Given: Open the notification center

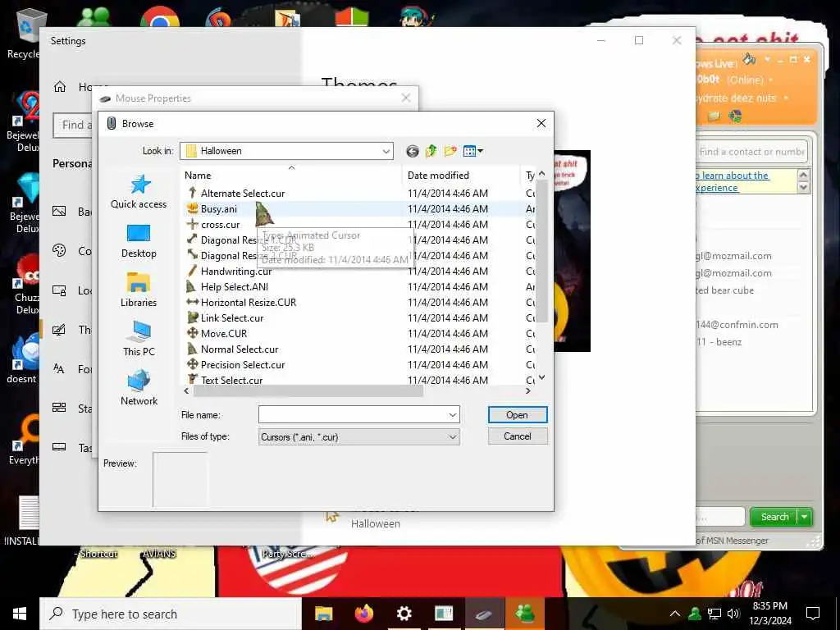Looking at the screenshot, I should pyautogui.click(x=813, y=614).
